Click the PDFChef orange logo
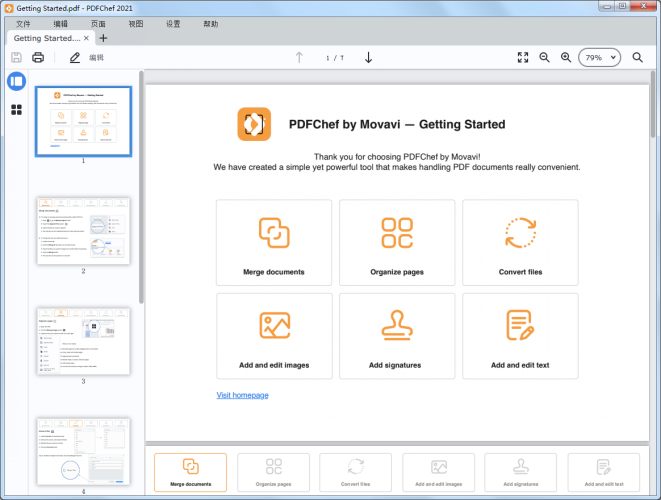Image resolution: width=661 pixels, height=500 pixels. (x=254, y=124)
